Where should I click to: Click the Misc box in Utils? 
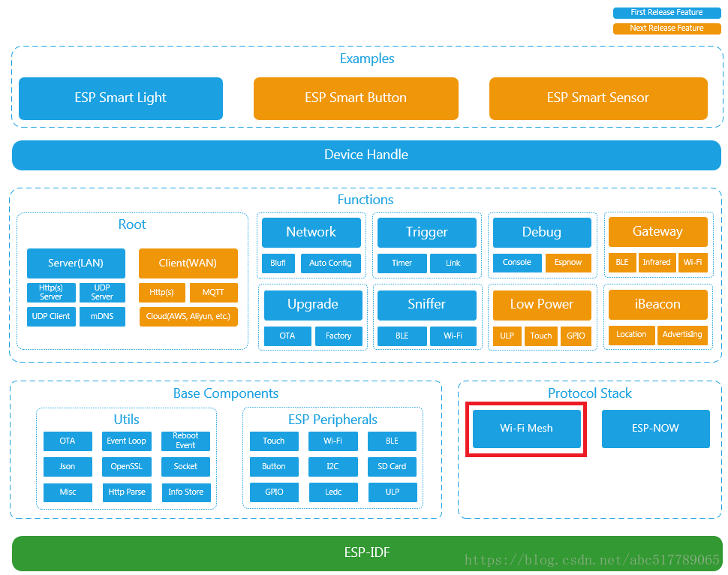pyautogui.click(x=68, y=492)
